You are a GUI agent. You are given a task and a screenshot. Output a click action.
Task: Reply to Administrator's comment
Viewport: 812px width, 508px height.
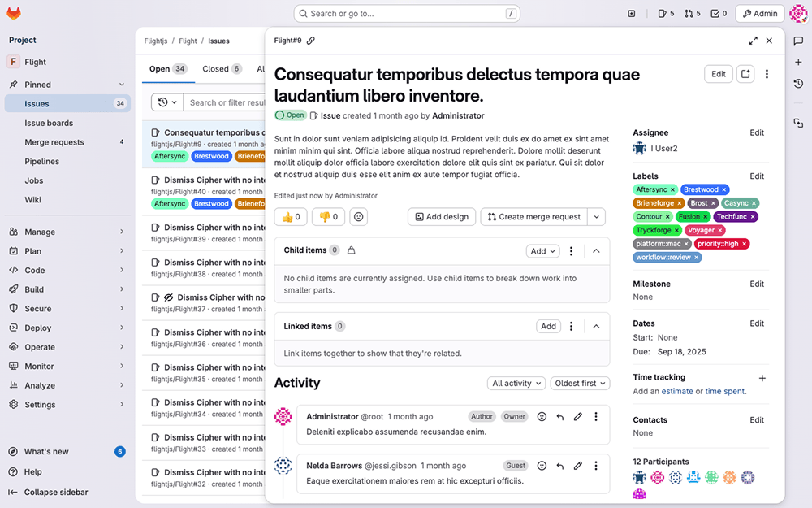(560, 417)
